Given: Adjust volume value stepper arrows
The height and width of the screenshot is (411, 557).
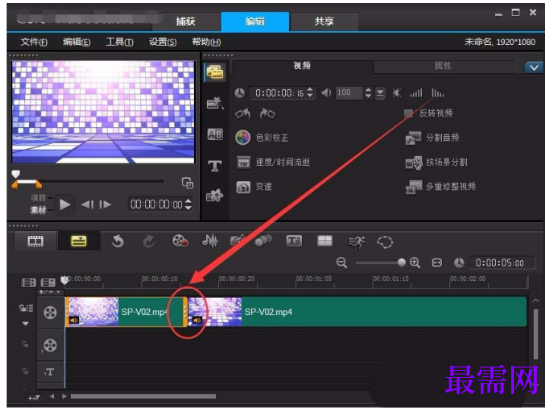Looking at the screenshot, I should [368, 93].
